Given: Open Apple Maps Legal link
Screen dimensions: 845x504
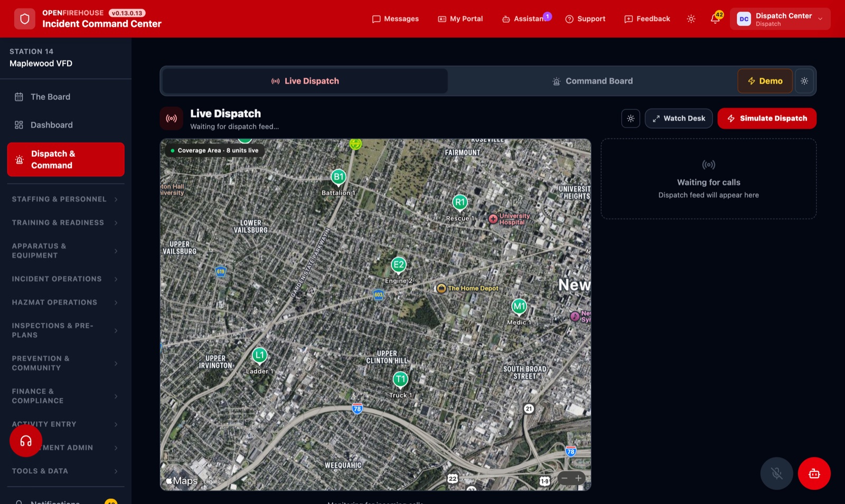Looking at the screenshot, I should [x=210, y=482].
